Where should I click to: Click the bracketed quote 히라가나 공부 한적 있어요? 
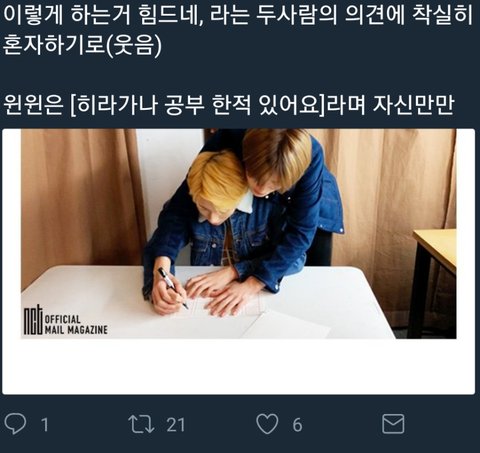(x=198, y=105)
